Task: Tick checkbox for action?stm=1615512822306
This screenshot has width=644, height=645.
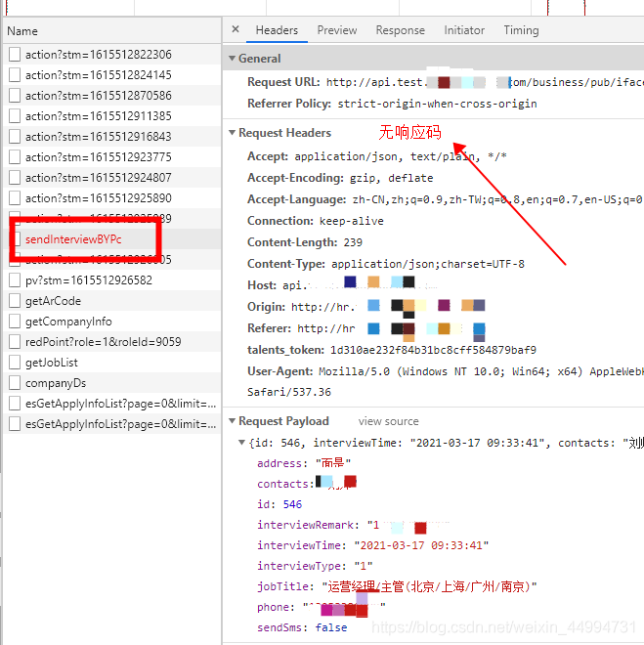Action: [x=15, y=55]
